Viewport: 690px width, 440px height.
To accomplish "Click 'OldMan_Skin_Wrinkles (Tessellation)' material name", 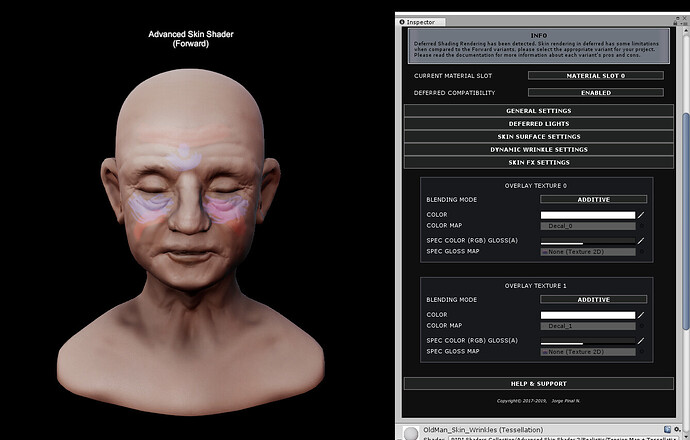I will 483,430.
